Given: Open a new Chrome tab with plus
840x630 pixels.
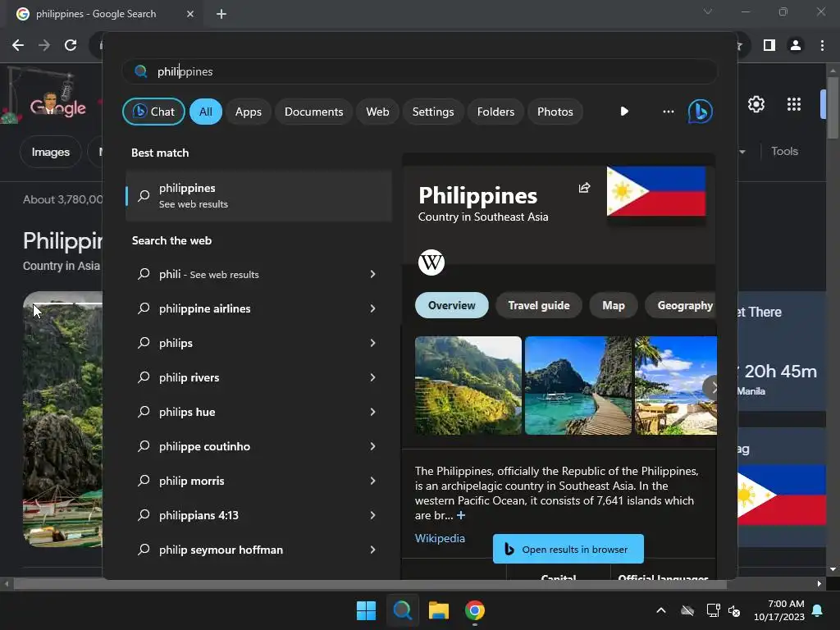Looking at the screenshot, I should 221,14.
